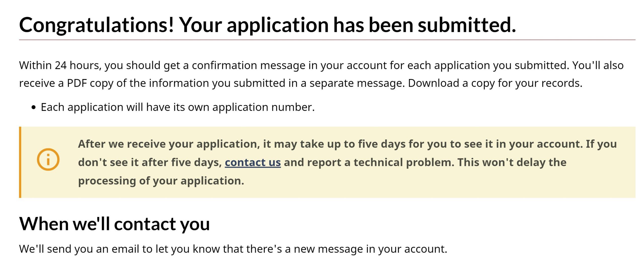Click "Download a copy for your records" sentence
The image size is (644, 262).
click(495, 83)
